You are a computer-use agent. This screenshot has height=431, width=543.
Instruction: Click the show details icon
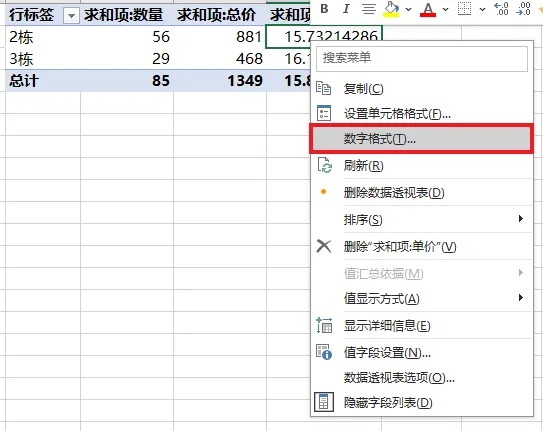click(324, 325)
